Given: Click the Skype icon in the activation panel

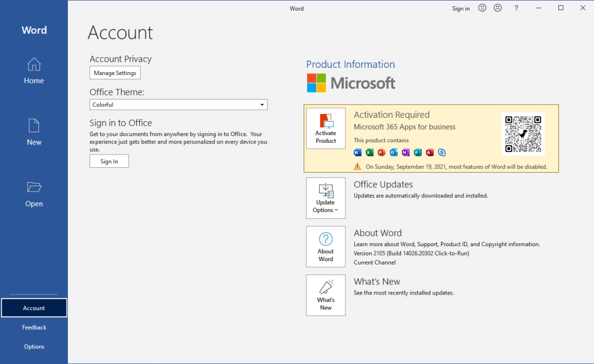Looking at the screenshot, I should 442,152.
